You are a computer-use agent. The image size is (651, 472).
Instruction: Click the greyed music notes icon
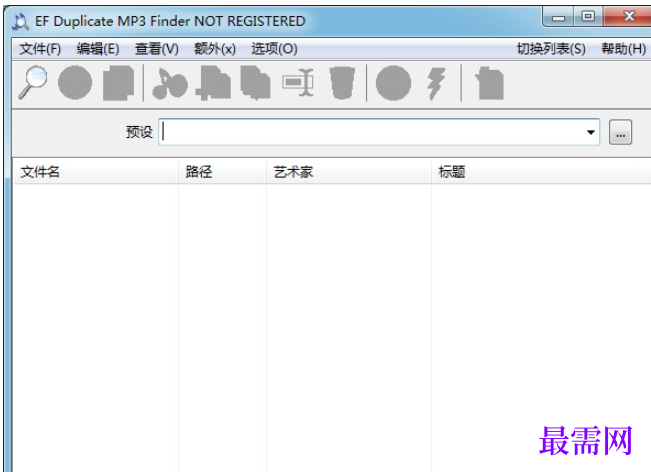(170, 83)
